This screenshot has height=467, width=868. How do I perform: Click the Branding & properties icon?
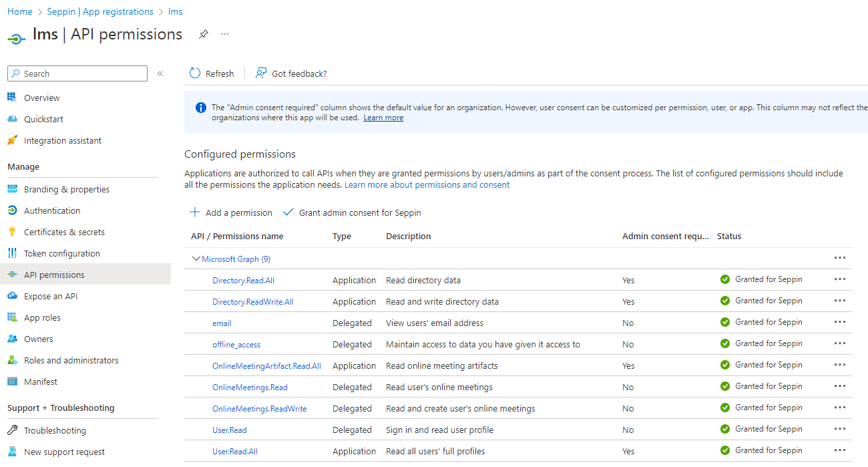12,189
